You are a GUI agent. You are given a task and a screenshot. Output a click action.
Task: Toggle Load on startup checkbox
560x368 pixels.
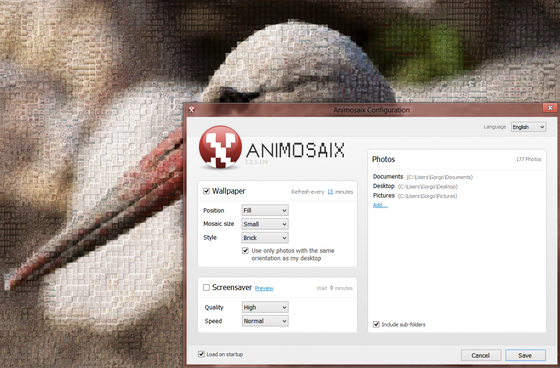[x=201, y=354]
